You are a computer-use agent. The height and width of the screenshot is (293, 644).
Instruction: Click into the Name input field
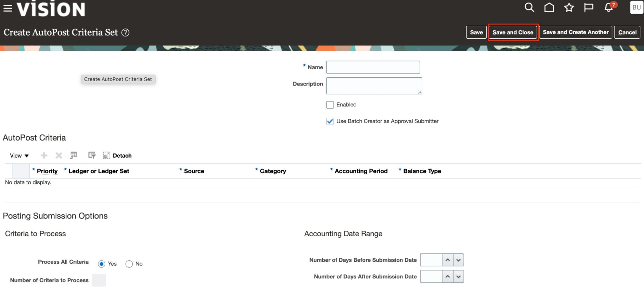click(373, 67)
